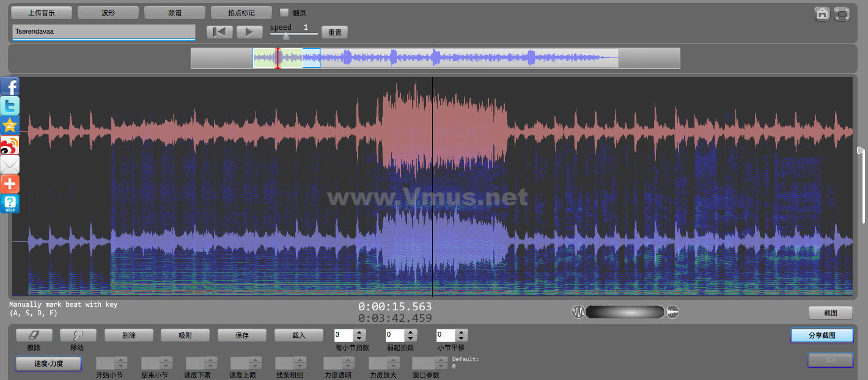Image resolution: width=868 pixels, height=380 pixels.
Task: Share via the Twitter sidebar icon
Action: coord(10,106)
